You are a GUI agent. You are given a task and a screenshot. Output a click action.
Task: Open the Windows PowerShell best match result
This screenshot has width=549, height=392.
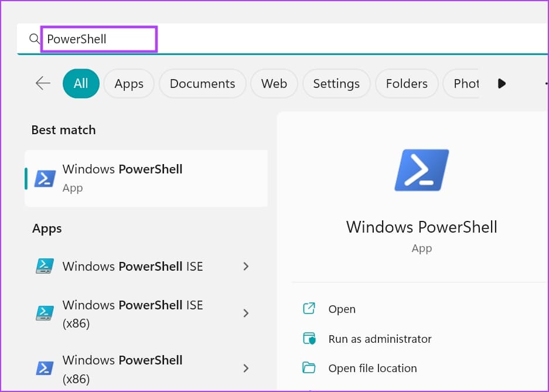[146, 179]
